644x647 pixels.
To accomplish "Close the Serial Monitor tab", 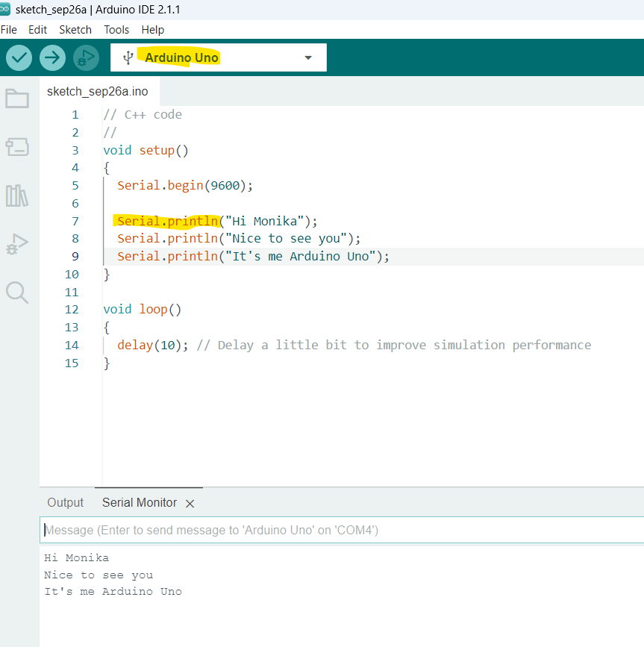I will pyautogui.click(x=190, y=504).
